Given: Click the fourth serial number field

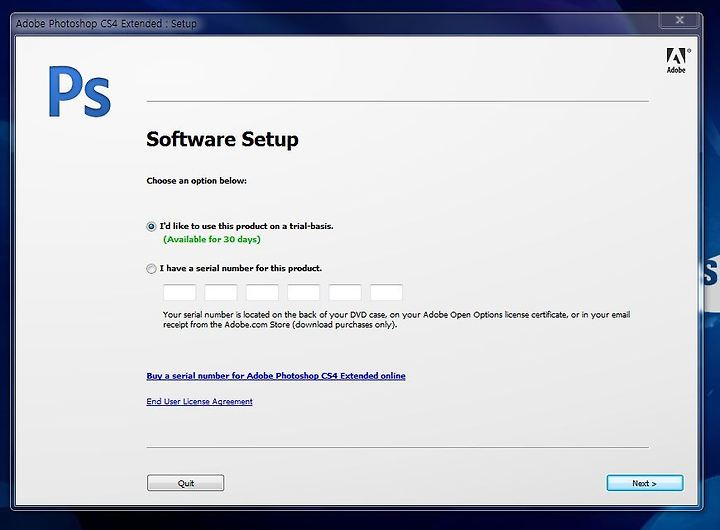Looking at the screenshot, I should click(304, 293).
